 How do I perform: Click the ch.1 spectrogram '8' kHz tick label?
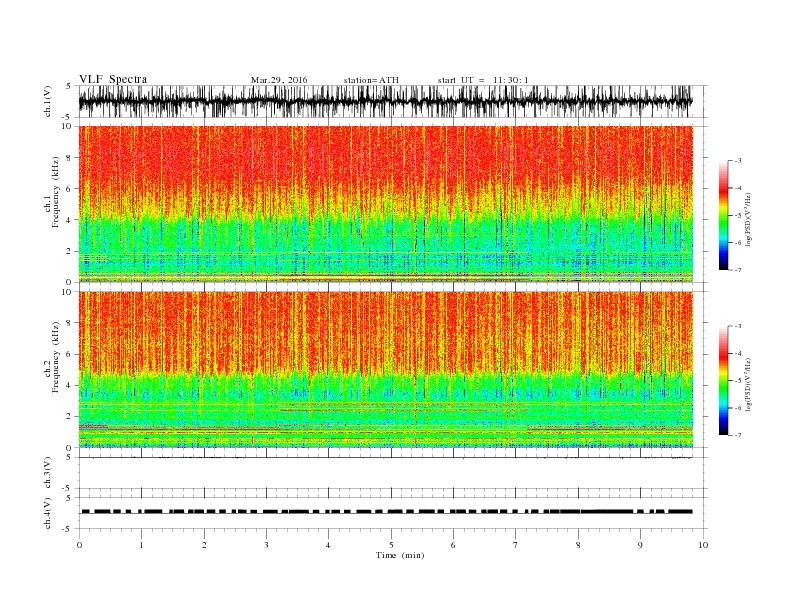pyautogui.click(x=70, y=158)
